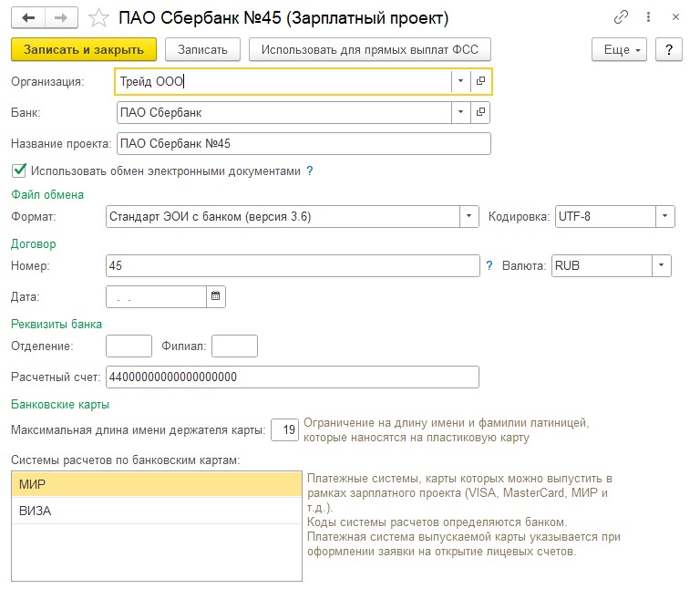Expand the Кодировка UTF-8 dropdown
The width and height of the screenshot is (700, 589).
[664, 217]
